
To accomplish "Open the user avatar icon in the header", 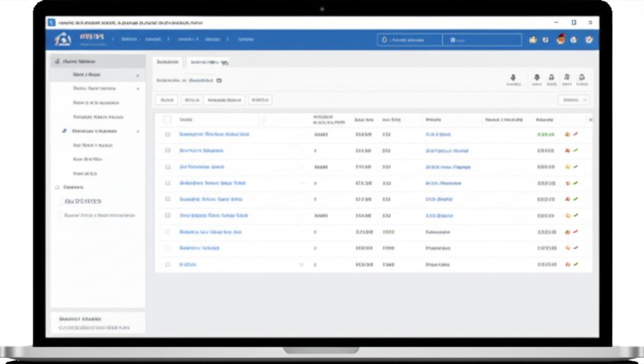I will click(560, 40).
